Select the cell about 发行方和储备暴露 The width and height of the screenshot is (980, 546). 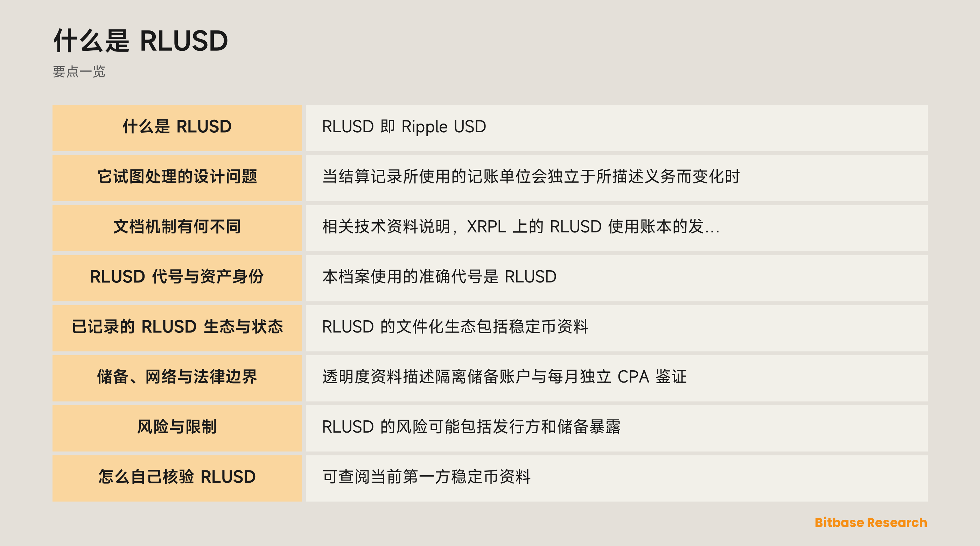tap(616, 428)
